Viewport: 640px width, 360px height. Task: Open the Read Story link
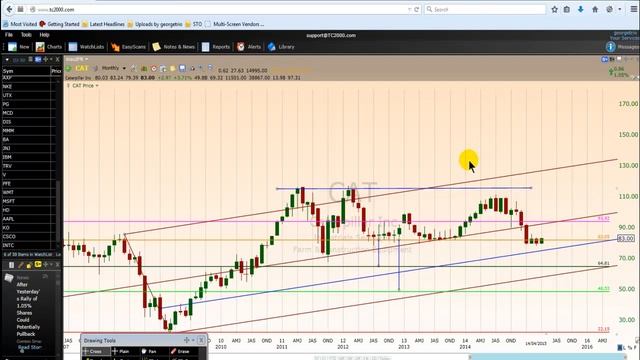pos(29,347)
